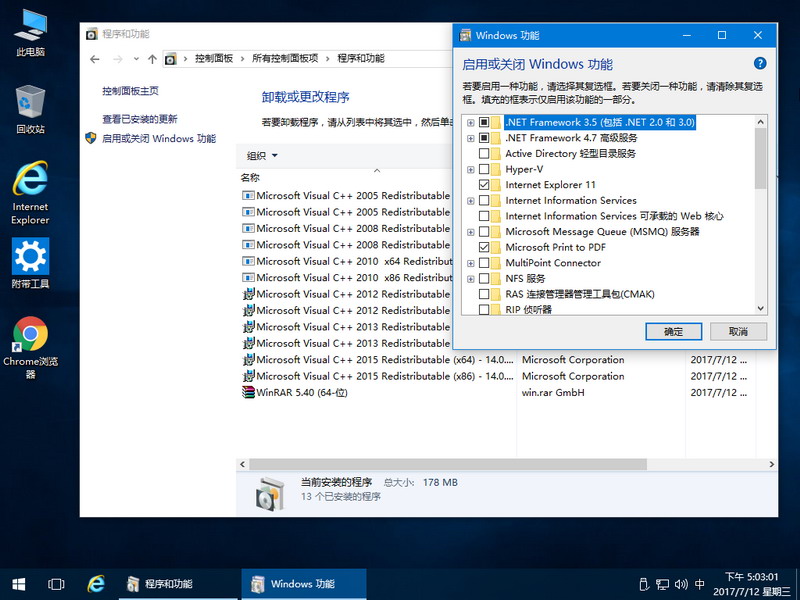800x600 pixels.
Task: Uncheck Internet Explorer 11 feature
Action: (x=484, y=185)
